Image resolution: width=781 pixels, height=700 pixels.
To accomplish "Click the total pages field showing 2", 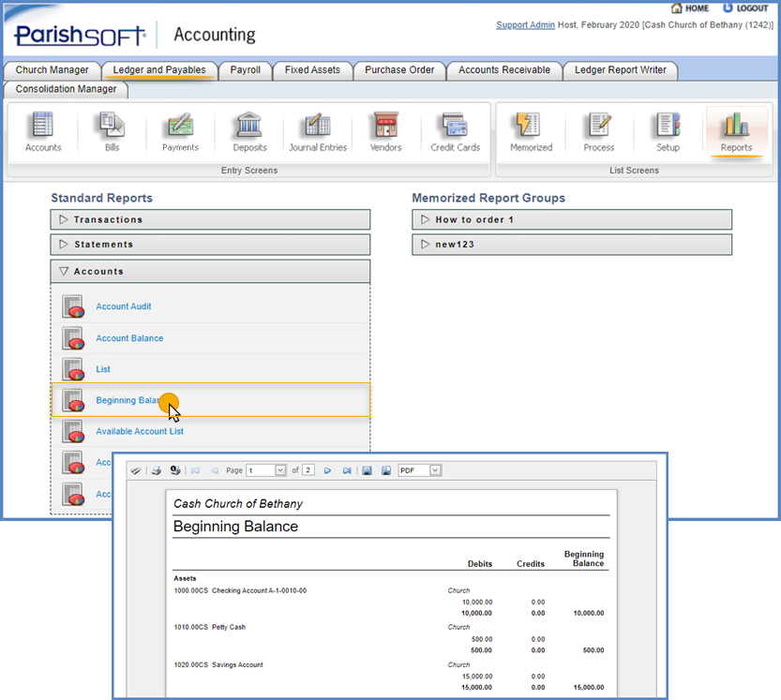I will [x=308, y=470].
